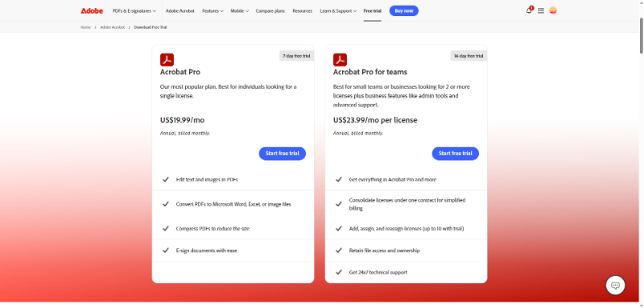Screen dimensions: 644x308
Task: Click checkmark beside E-sign documents with ease
Action: point(166,250)
